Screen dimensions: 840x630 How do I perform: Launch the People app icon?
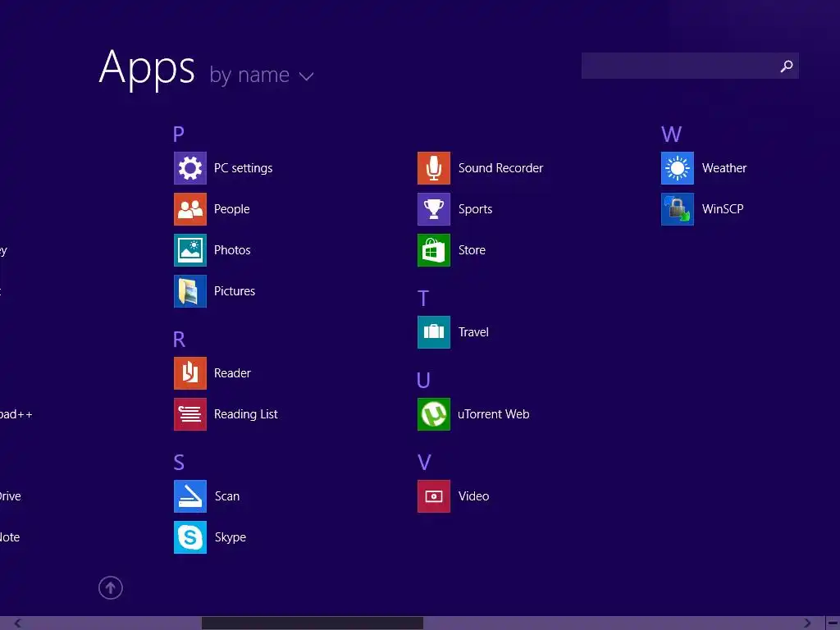click(x=189, y=209)
